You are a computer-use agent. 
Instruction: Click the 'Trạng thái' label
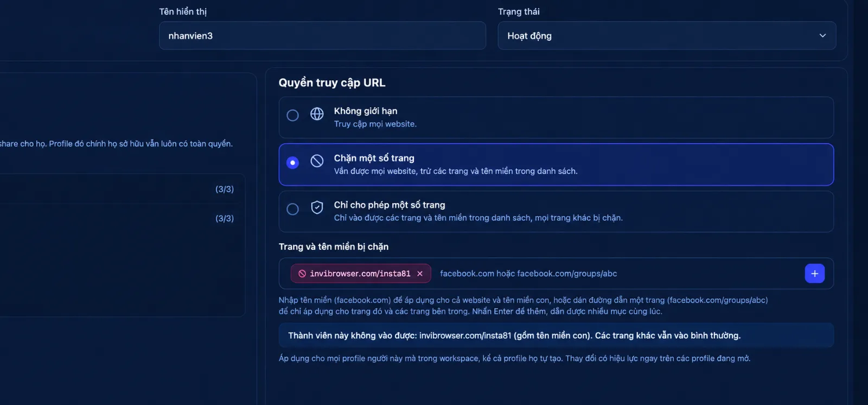[x=519, y=11]
